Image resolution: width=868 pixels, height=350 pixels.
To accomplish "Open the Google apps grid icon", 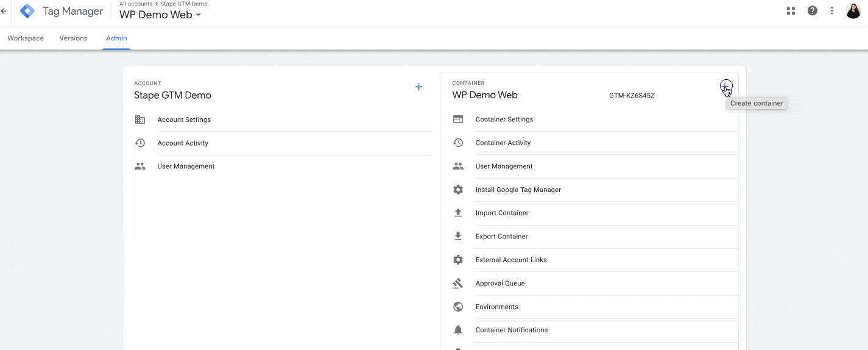I will [x=791, y=10].
